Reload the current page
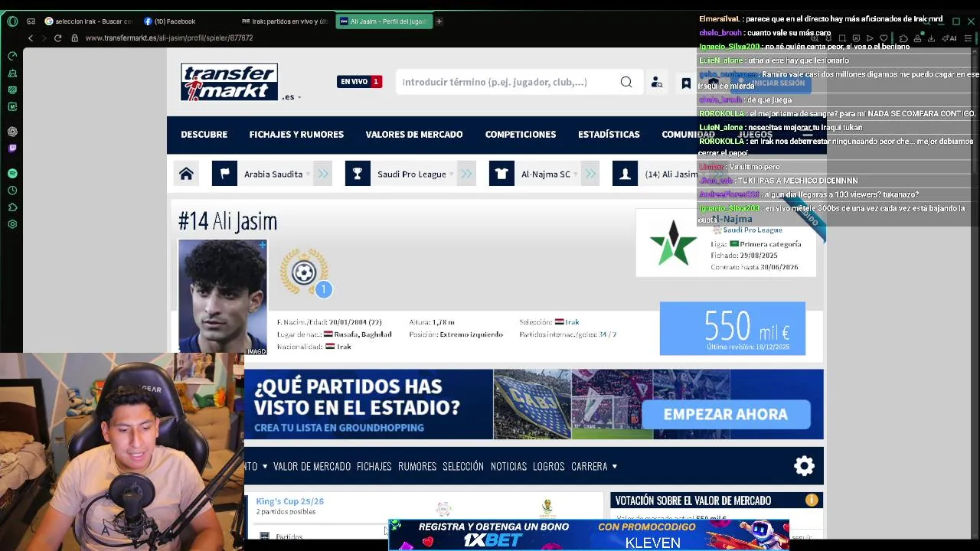 [x=57, y=38]
